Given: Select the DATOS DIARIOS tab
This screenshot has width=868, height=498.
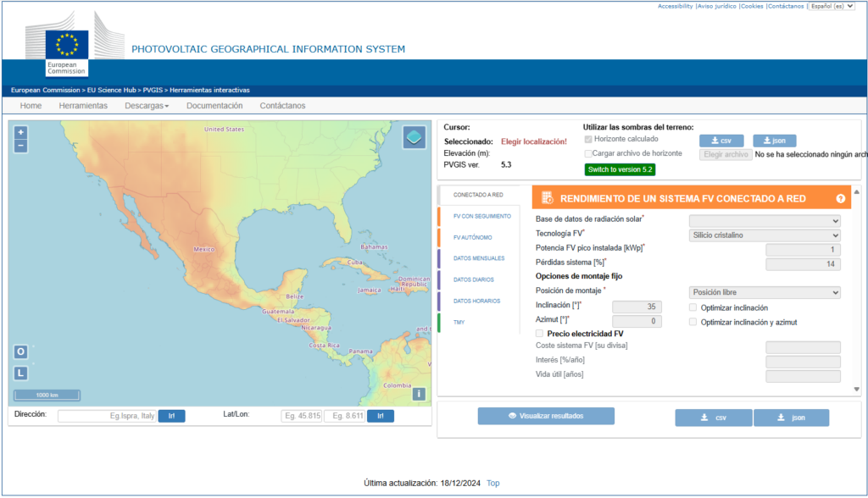Looking at the screenshot, I should pyautogui.click(x=473, y=280).
